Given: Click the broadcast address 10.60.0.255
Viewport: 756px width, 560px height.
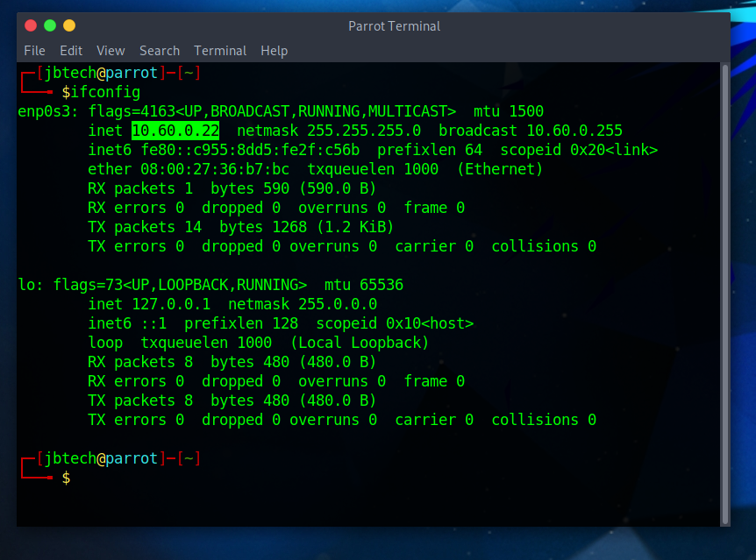Looking at the screenshot, I should [x=574, y=131].
